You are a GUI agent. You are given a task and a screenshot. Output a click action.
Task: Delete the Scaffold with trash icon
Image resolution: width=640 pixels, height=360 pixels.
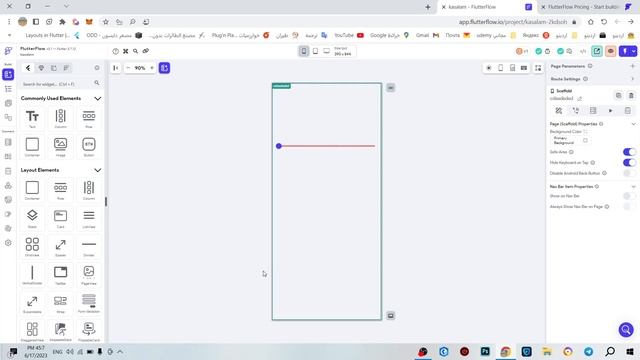(631, 96)
